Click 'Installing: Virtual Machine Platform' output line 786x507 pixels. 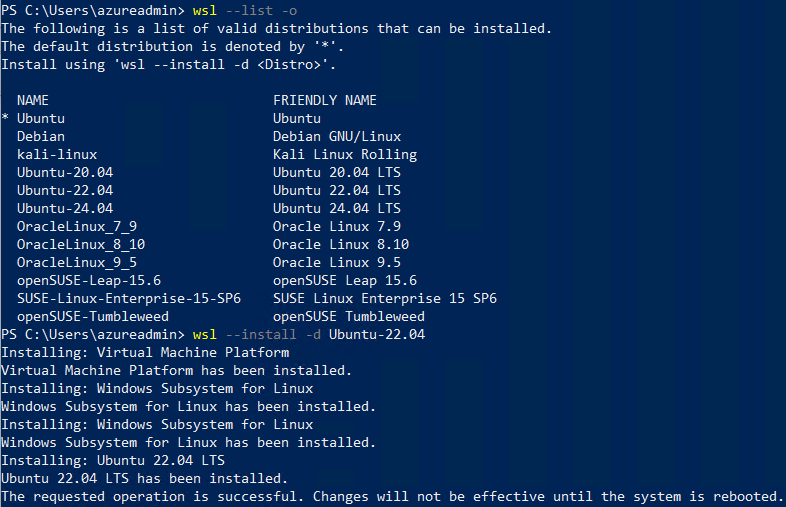coord(145,352)
